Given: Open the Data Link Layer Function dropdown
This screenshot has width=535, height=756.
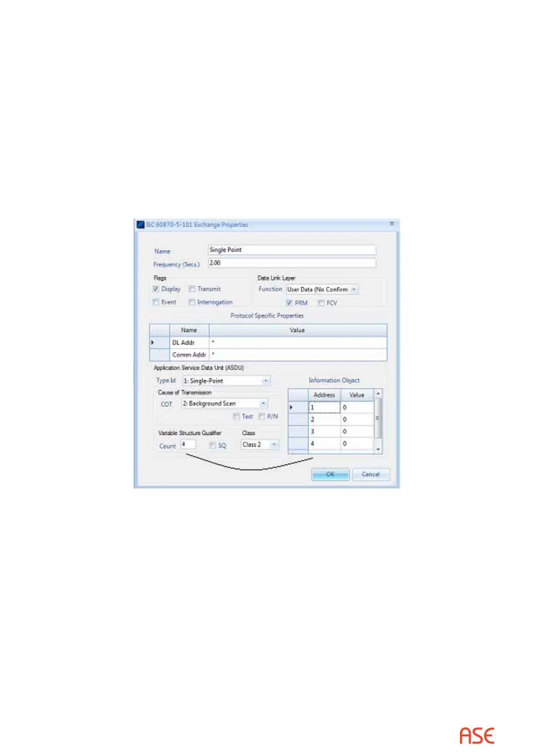Looking at the screenshot, I should 354,290.
